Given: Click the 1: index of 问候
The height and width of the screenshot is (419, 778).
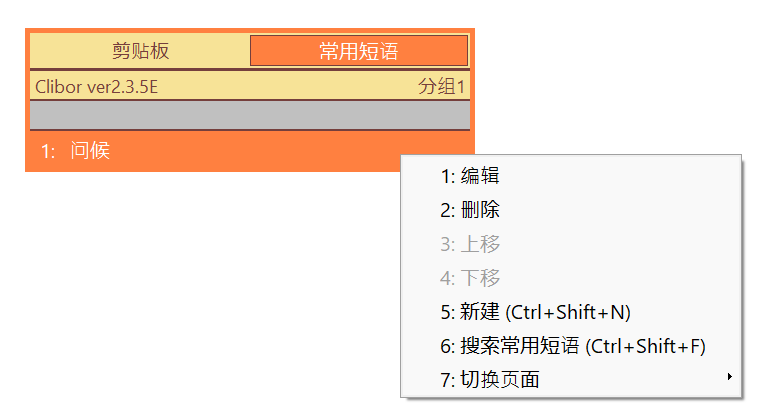Looking at the screenshot, I should tap(48, 151).
